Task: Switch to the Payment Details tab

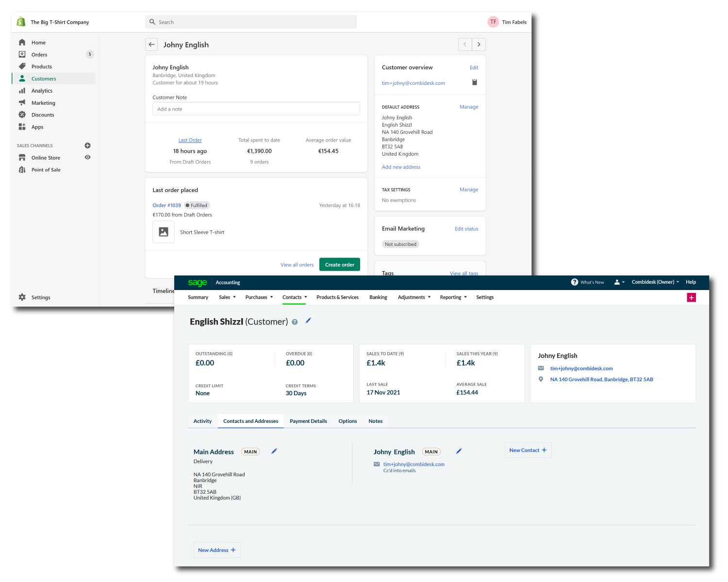Action: 308,421
